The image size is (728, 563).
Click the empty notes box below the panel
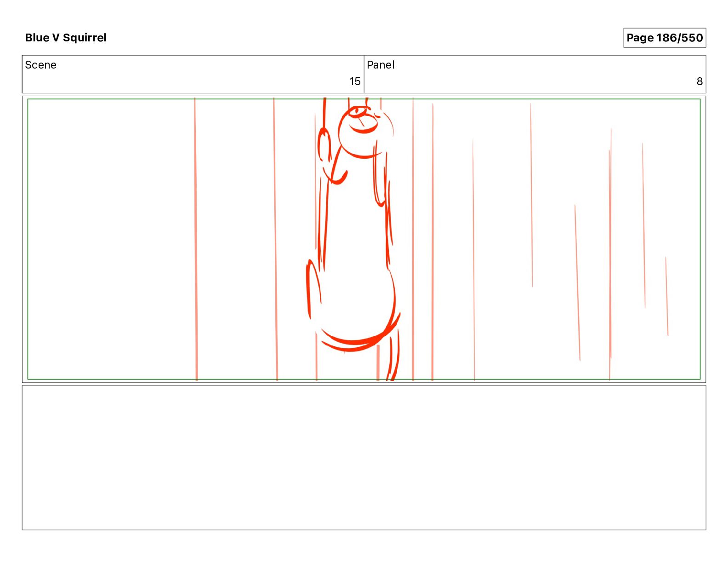click(364, 458)
